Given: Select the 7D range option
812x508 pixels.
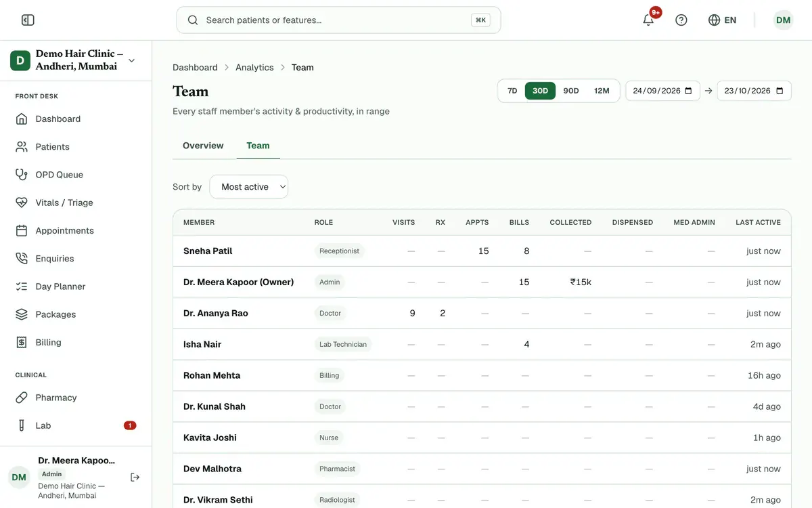Looking at the screenshot, I should pos(512,91).
